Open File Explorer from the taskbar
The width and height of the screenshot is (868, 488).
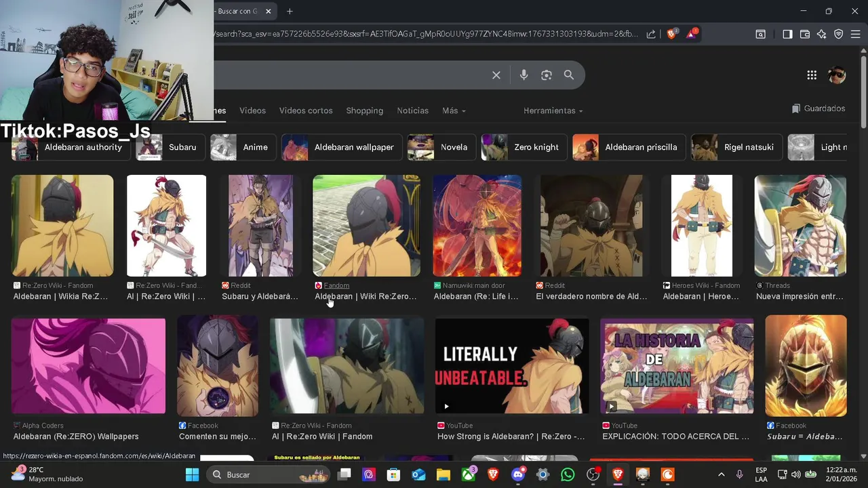coord(443,474)
